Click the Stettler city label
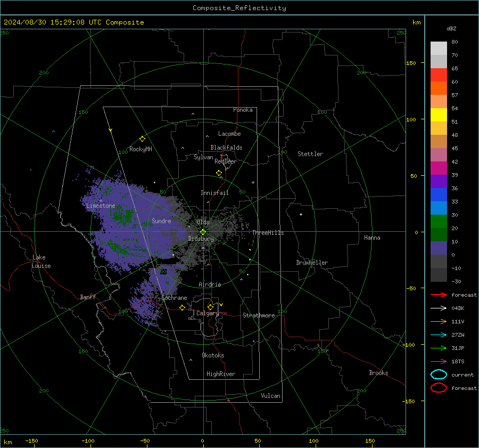 click(x=310, y=154)
